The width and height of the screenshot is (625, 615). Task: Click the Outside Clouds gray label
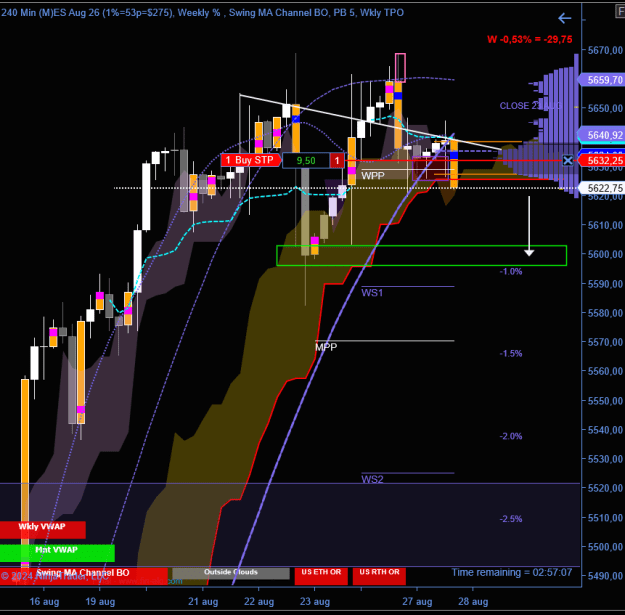point(231,572)
